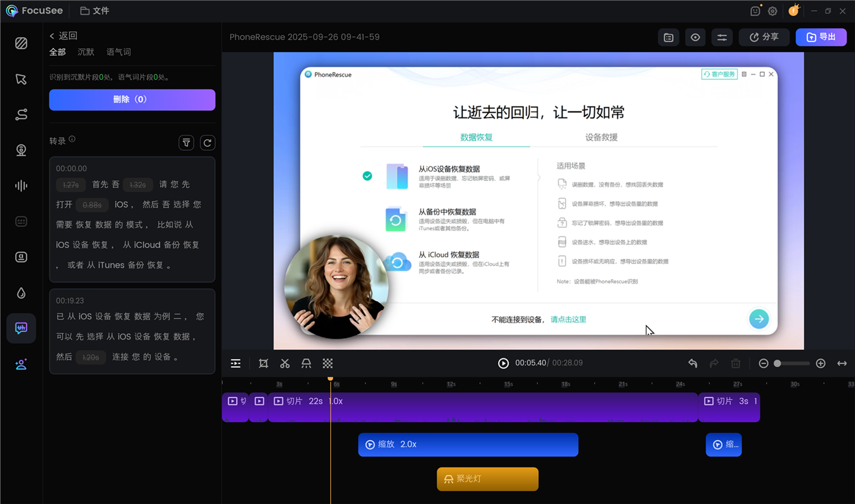Viewport: 855px width, 504px height.
Task: Toggle the preview eye icon at top
Action: [x=695, y=37]
